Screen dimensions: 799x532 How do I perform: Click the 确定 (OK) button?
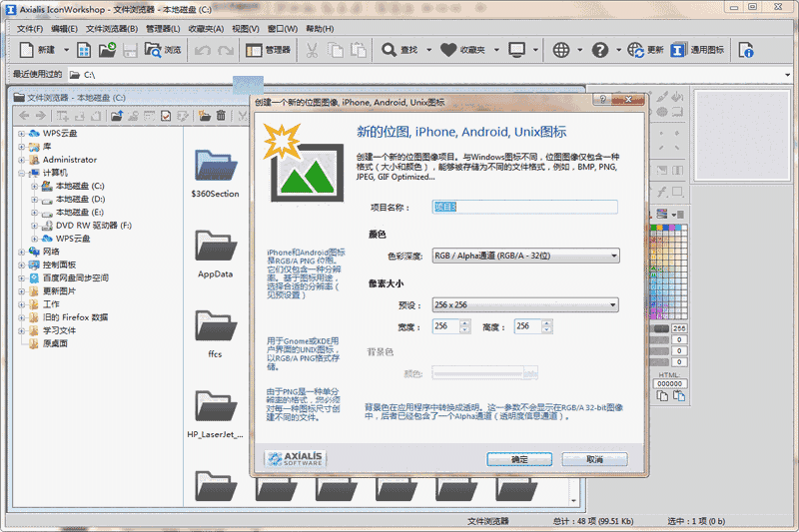[519, 459]
